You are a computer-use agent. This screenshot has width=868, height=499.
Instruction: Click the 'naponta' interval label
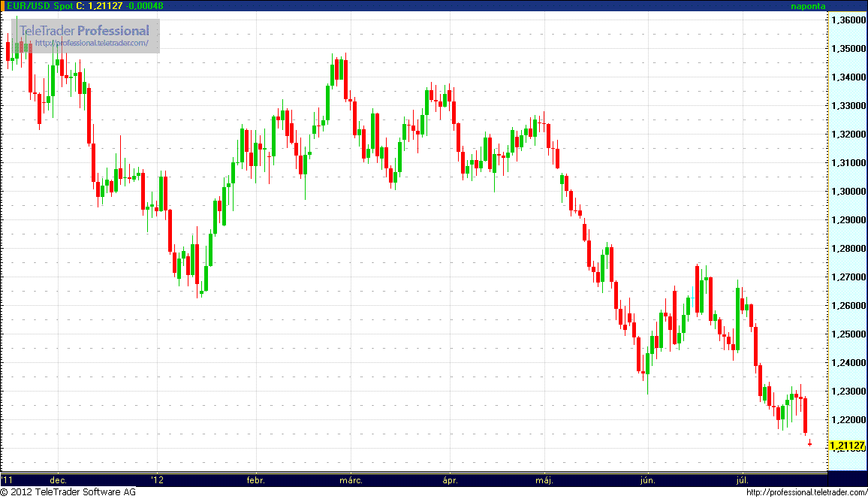click(x=808, y=6)
